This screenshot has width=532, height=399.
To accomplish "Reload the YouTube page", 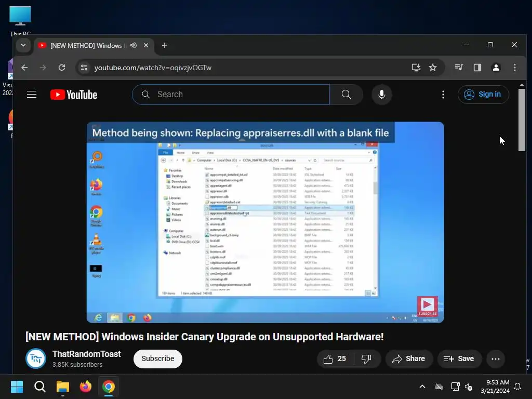I will pos(62,68).
